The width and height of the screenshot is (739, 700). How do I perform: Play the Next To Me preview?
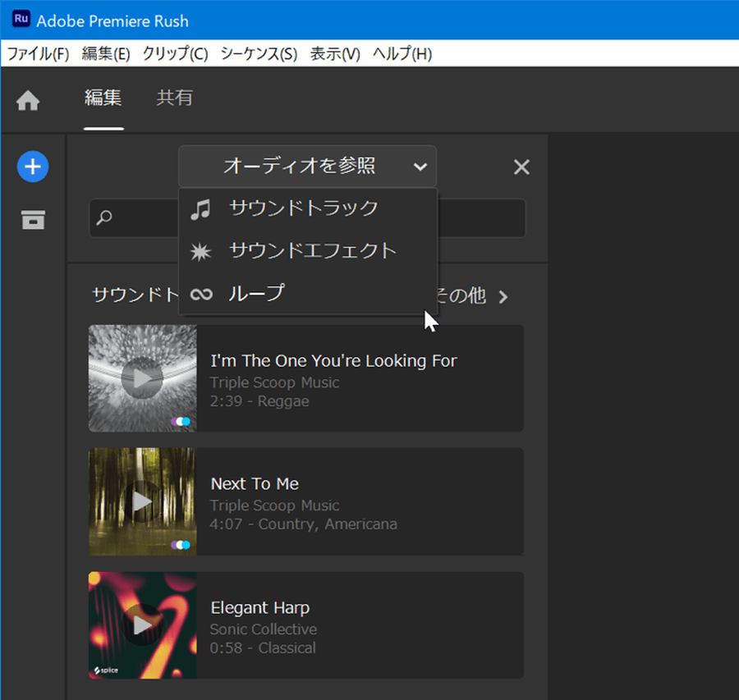[142, 501]
